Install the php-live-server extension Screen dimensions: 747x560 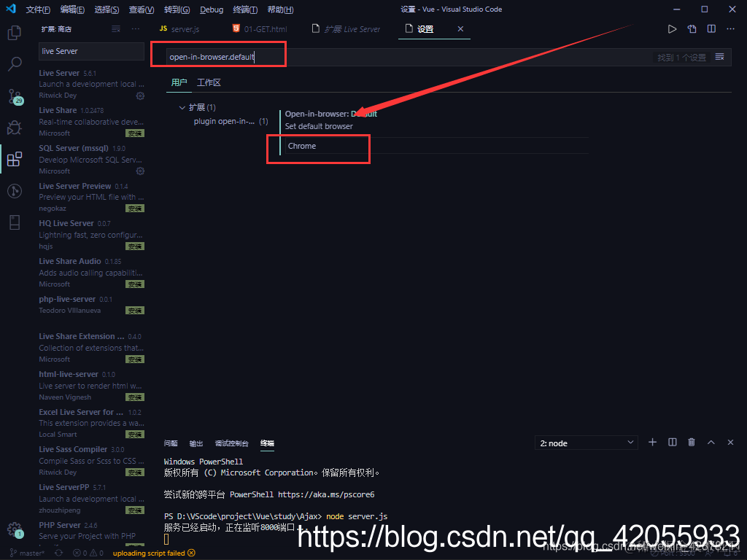(x=135, y=311)
